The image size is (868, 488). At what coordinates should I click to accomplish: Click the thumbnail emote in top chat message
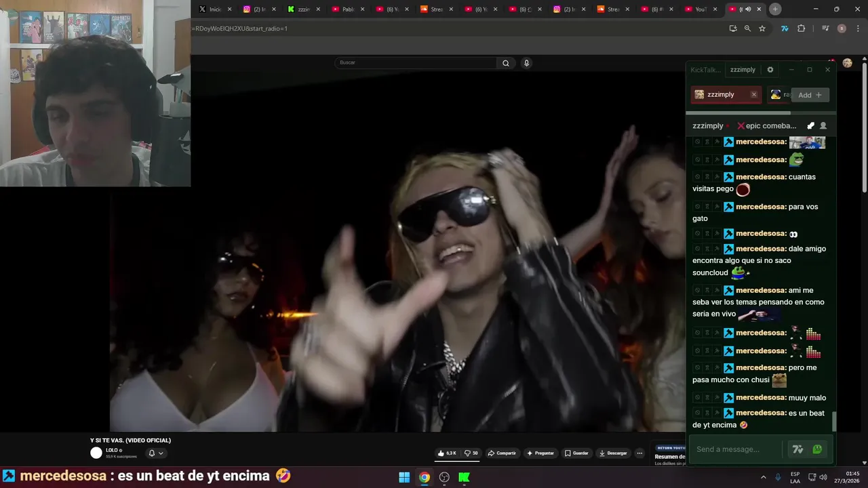tap(807, 142)
